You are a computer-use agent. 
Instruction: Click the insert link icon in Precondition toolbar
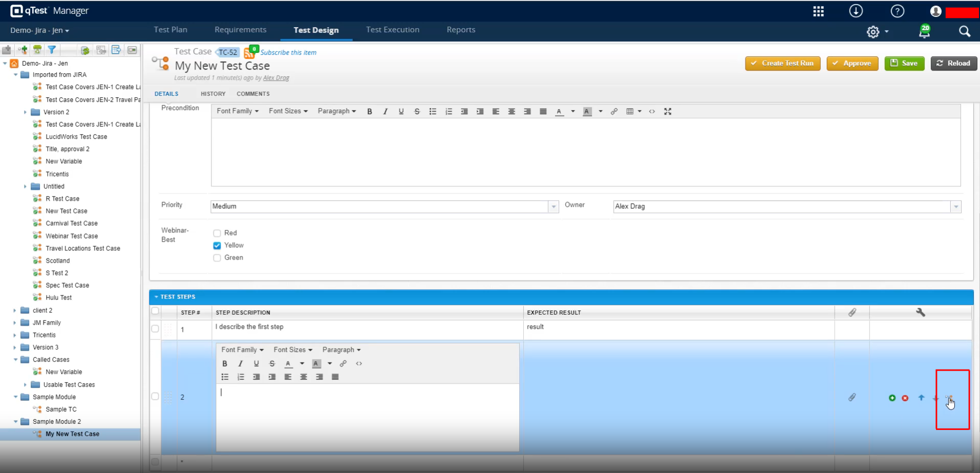[614, 112]
